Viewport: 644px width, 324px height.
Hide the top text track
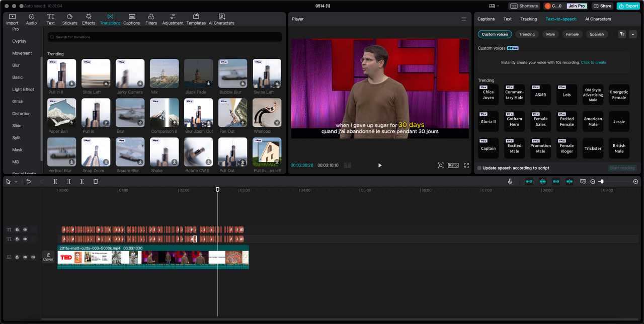25,229
